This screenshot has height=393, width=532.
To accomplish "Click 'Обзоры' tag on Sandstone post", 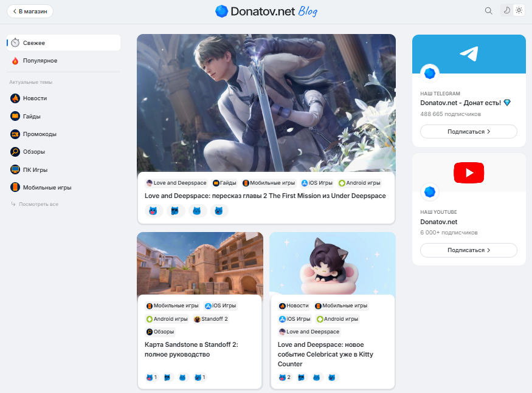I will pyautogui.click(x=160, y=332).
